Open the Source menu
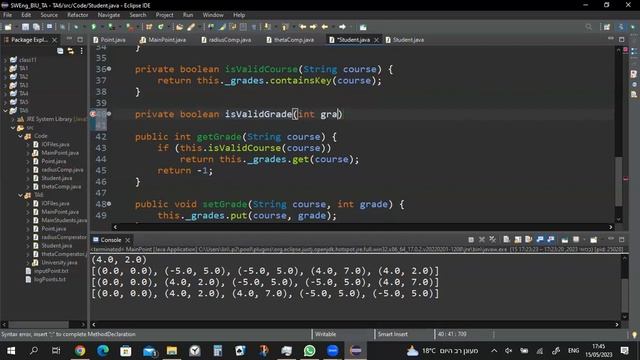The image size is (640, 360). pos(49,15)
